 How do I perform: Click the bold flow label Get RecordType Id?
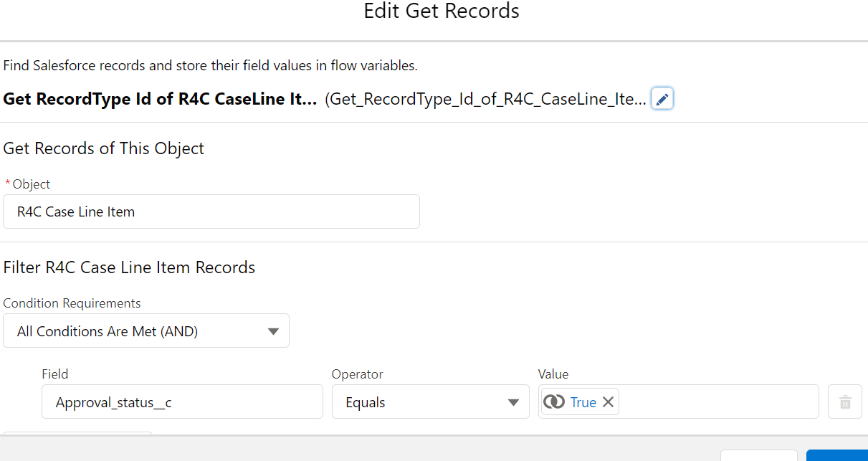point(160,99)
